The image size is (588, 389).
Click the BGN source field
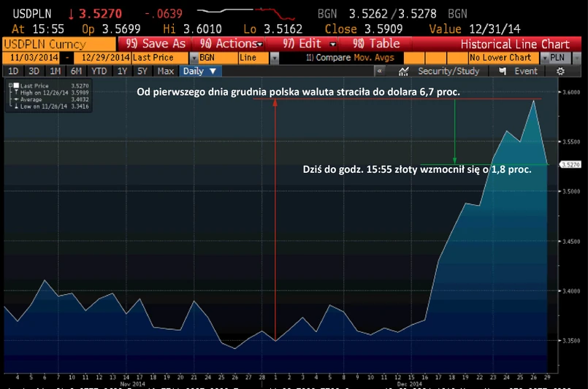coord(218,58)
